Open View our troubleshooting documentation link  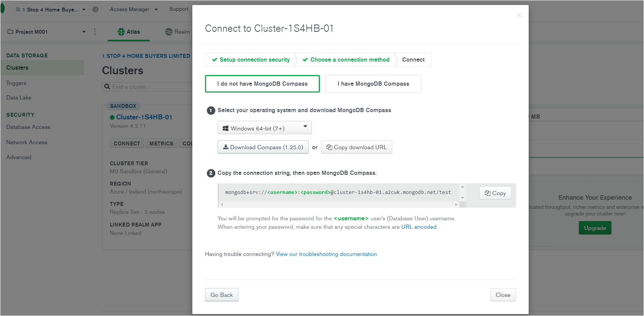[x=326, y=254]
